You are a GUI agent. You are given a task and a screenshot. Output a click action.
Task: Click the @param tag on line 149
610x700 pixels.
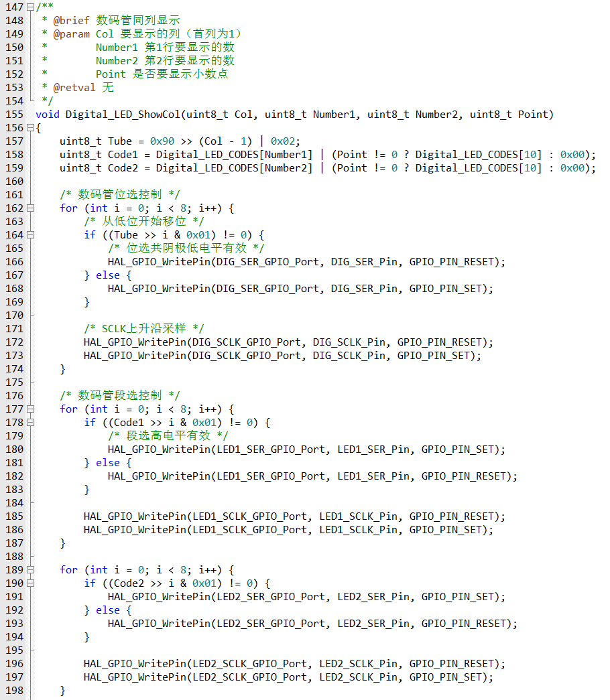[72, 34]
